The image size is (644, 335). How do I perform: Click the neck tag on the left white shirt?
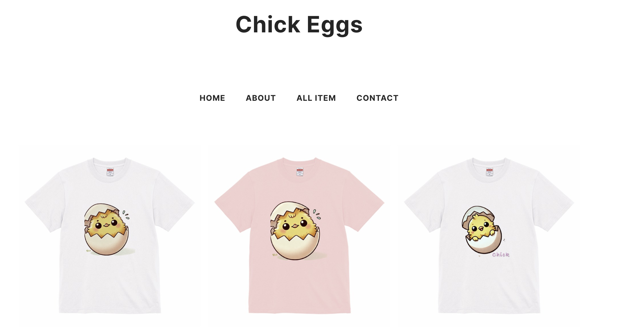[x=110, y=172]
